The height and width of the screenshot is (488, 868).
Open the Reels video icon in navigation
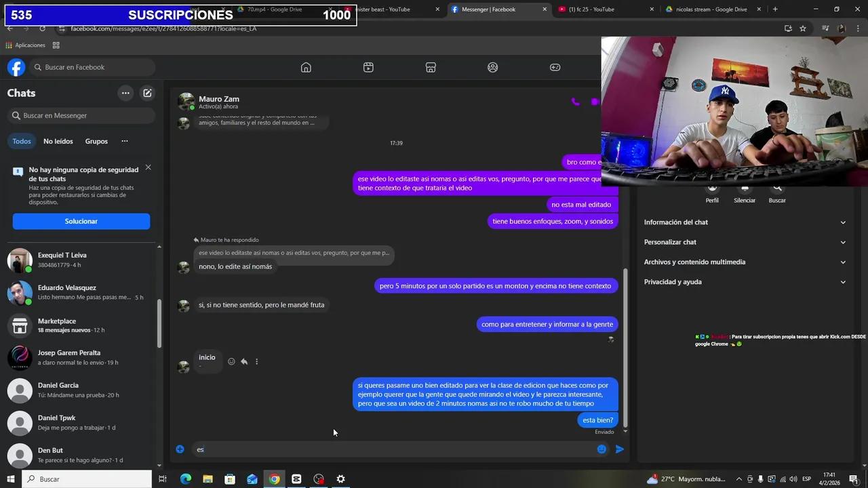(x=368, y=67)
